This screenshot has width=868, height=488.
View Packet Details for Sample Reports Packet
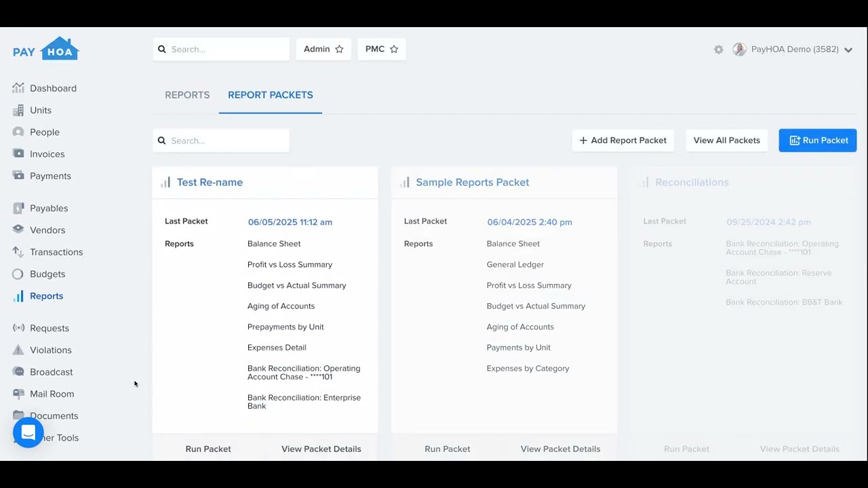coord(560,449)
